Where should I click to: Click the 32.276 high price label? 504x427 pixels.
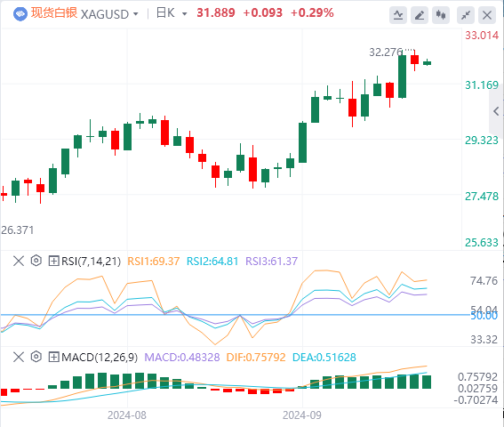coord(386,52)
